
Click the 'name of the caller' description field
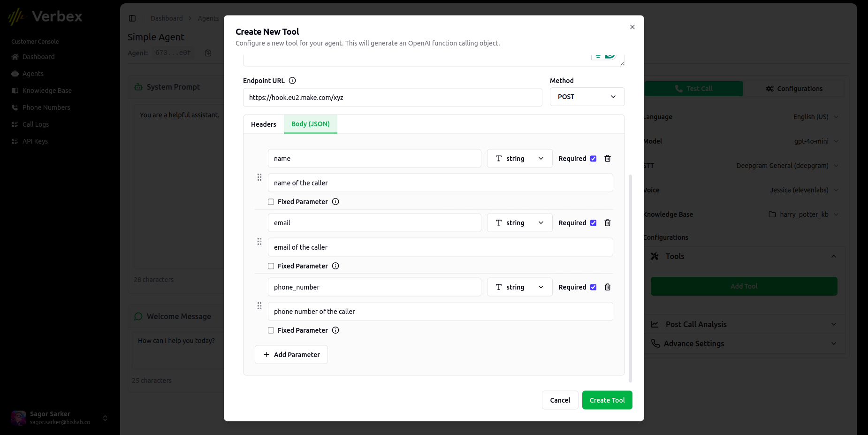pos(441,183)
